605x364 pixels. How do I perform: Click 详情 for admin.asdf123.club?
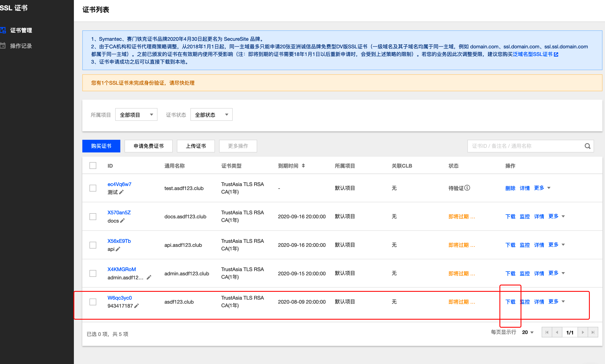click(539, 273)
